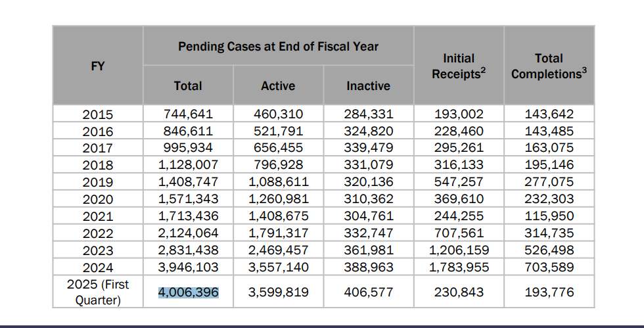Click the 2019 initial receipts value 547,257
The width and height of the screenshot is (644, 328).
[x=459, y=182]
